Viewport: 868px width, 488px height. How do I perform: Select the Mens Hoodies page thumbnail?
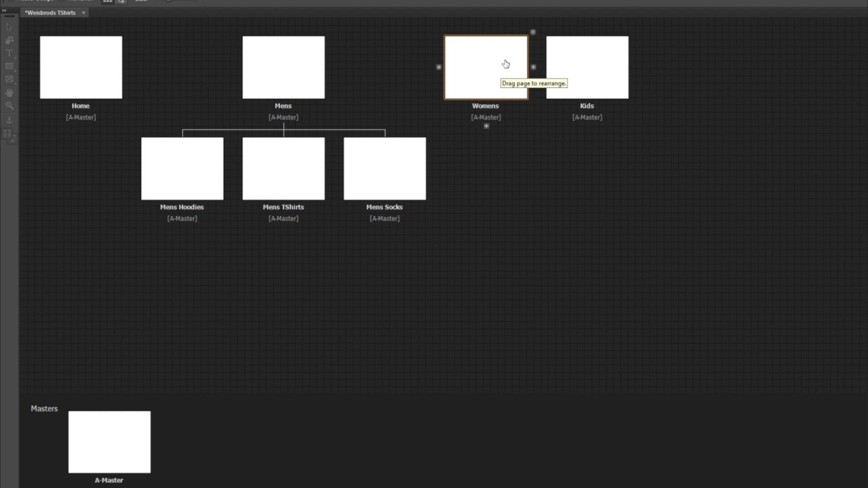tap(182, 169)
